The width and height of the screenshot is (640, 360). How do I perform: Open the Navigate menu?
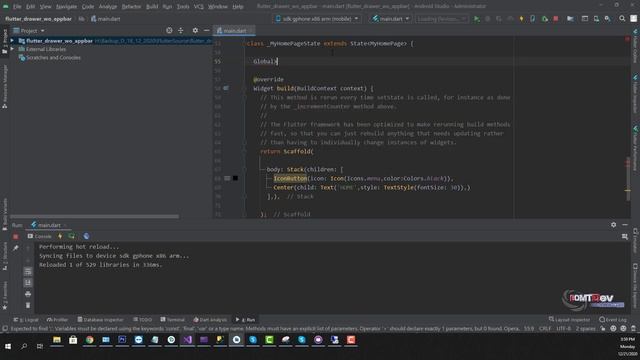67,7
